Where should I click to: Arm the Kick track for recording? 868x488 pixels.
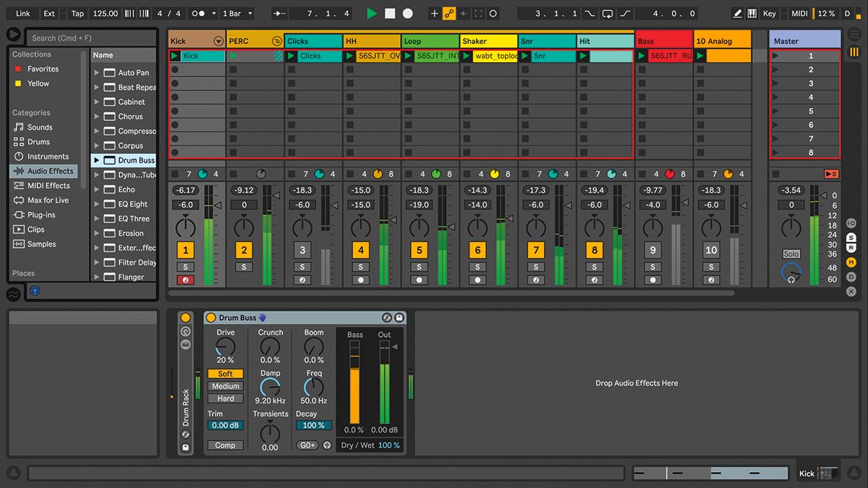tap(184, 279)
